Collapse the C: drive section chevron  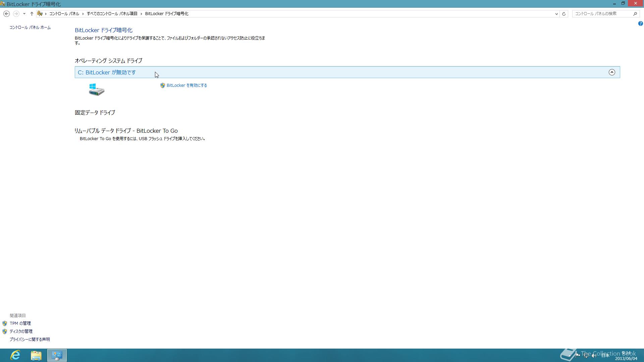point(612,72)
